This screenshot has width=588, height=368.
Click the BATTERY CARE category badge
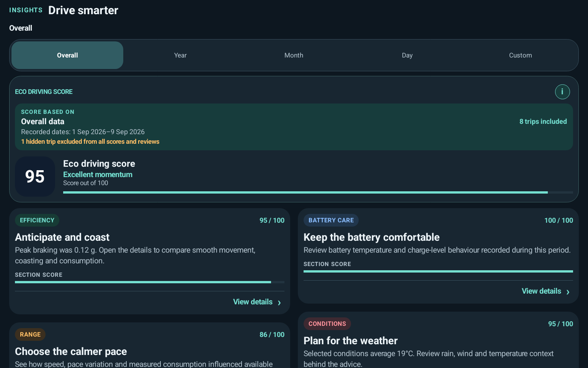331,220
